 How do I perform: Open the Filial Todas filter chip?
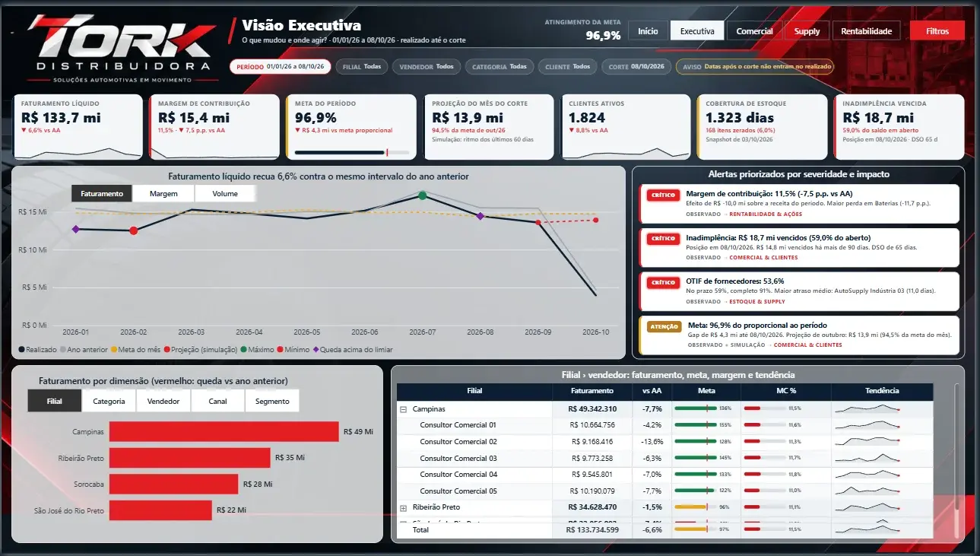point(361,67)
